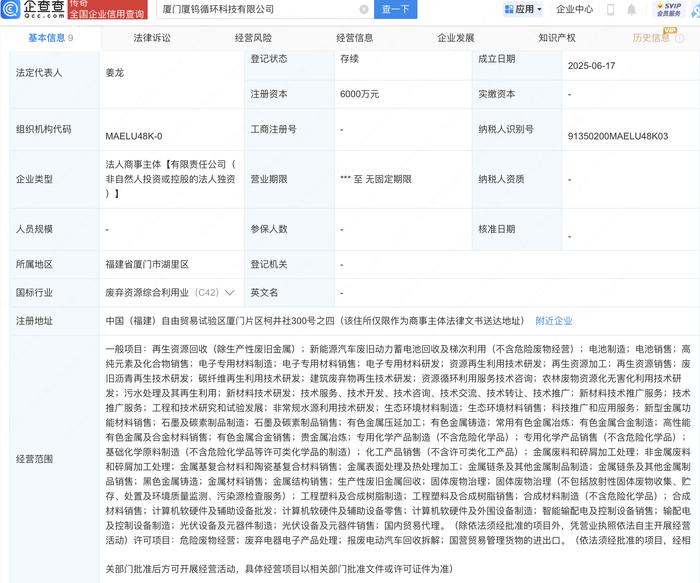Switch to 经营信息 tab
This screenshot has height=583, width=700.
[x=354, y=38]
